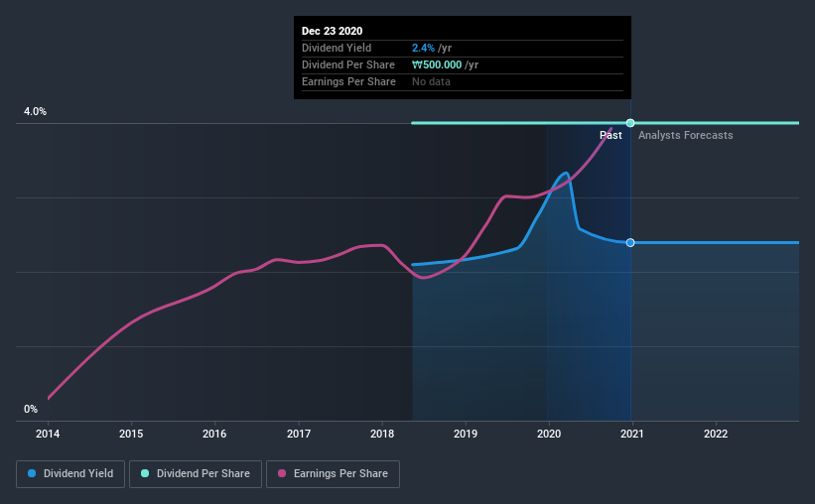Select the teal data point marker at 4.0%
This screenshot has height=504, width=815.
coord(630,123)
